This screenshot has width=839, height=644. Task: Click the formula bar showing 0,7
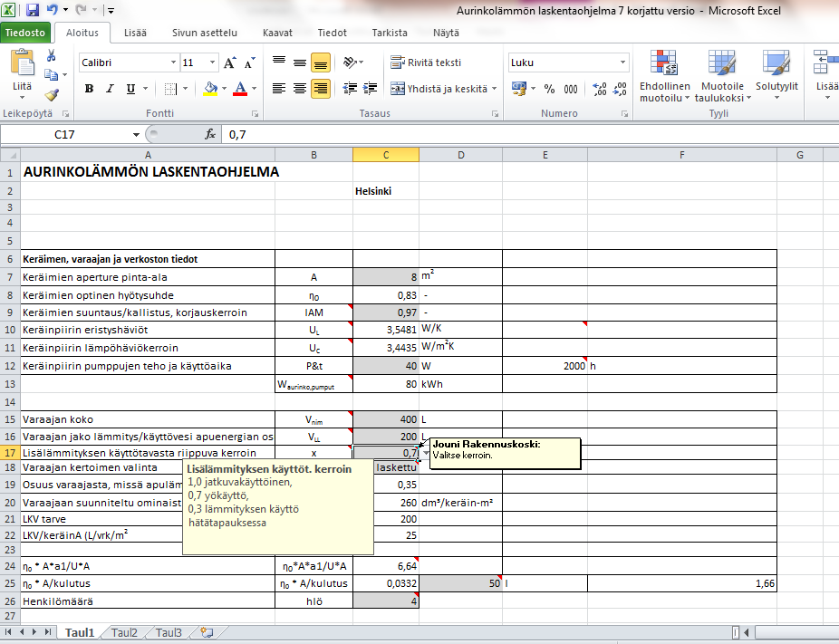[x=530, y=134]
